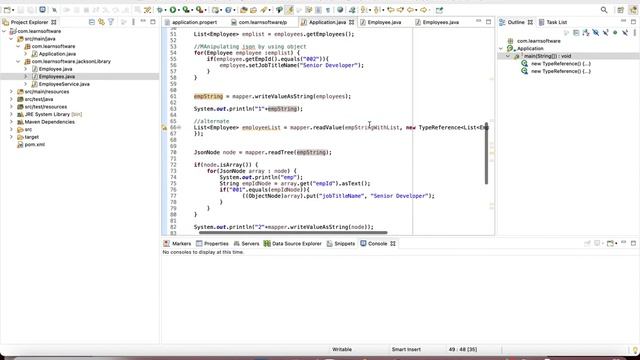The width and height of the screenshot is (640, 360).
Task: Switch to Employees.java editor tab
Action: (440, 22)
